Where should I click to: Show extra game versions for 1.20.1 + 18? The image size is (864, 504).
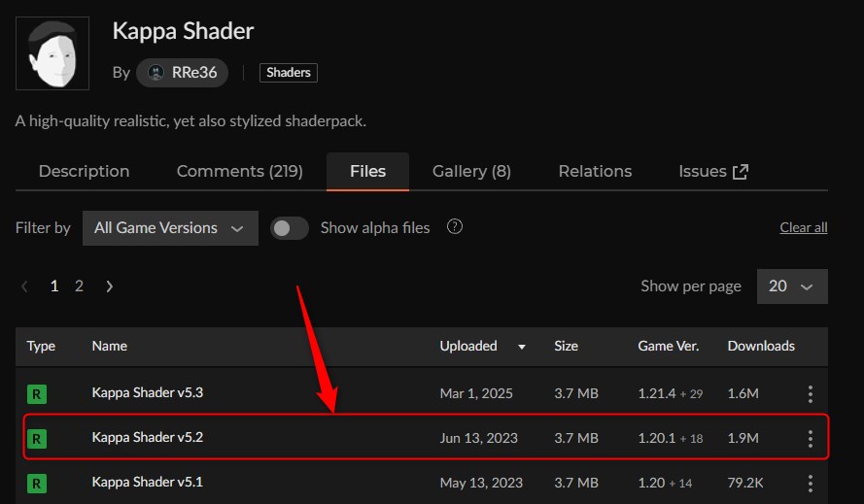point(691,439)
